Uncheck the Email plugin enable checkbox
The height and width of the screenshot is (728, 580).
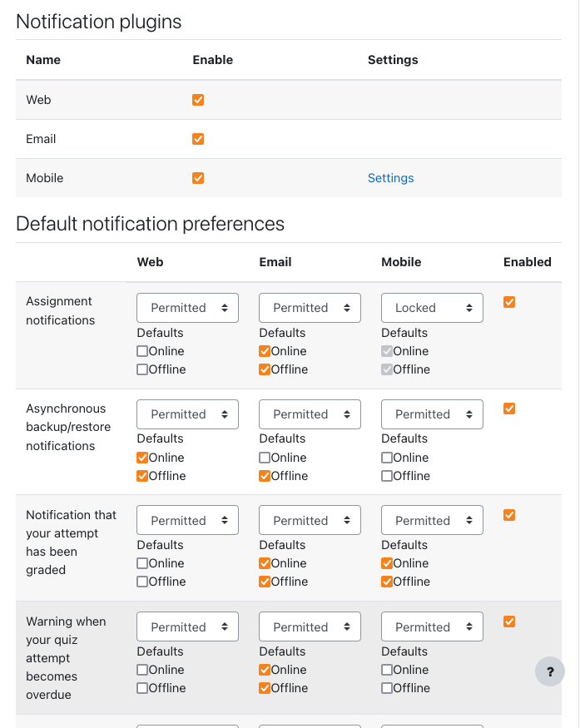tap(198, 139)
